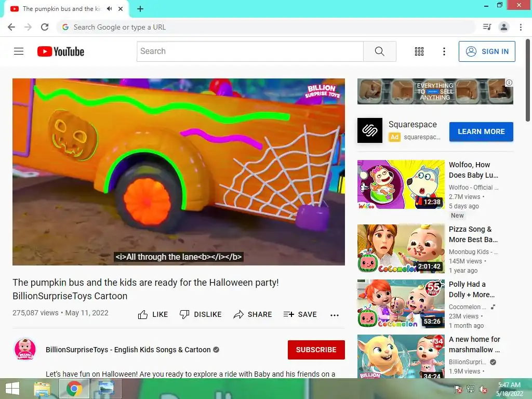The height and width of the screenshot is (399, 532).
Task: Click the video description text
Action: click(190, 374)
